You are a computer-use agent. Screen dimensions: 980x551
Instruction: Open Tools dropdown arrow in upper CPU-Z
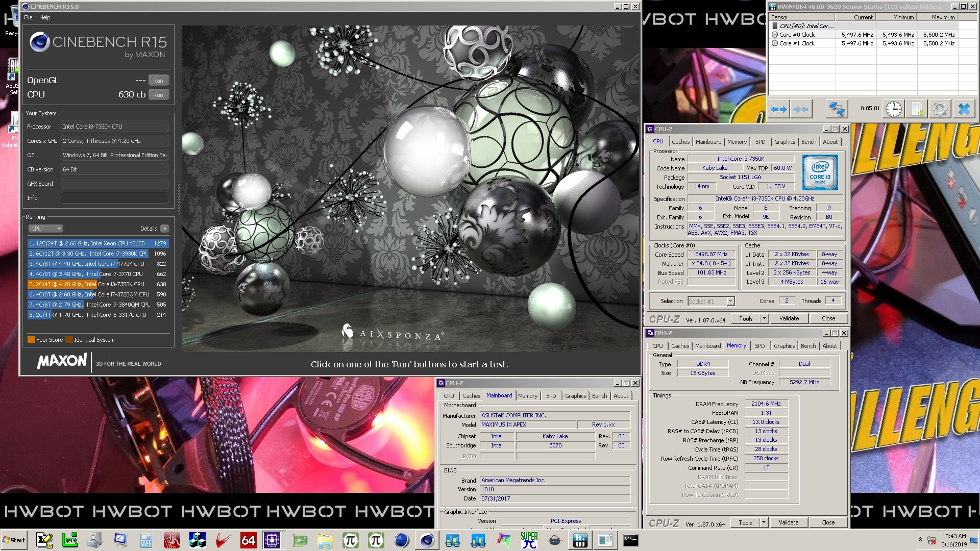[x=764, y=318]
